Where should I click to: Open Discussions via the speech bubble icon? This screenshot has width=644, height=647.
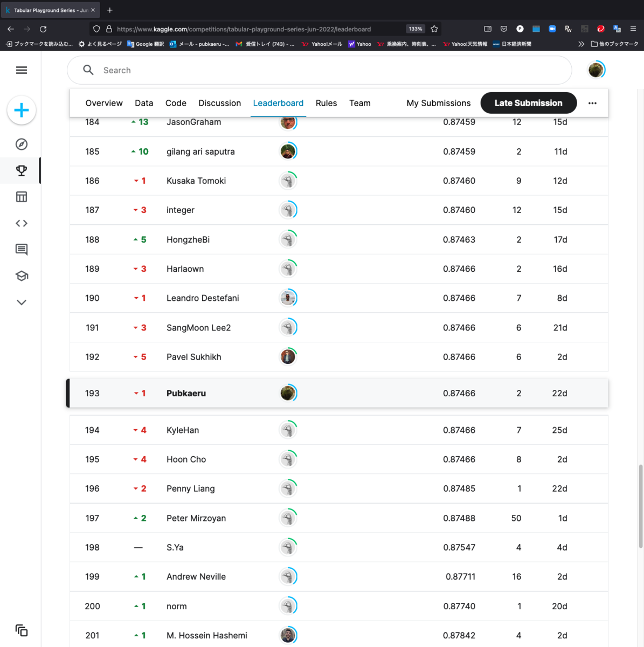pyautogui.click(x=21, y=249)
